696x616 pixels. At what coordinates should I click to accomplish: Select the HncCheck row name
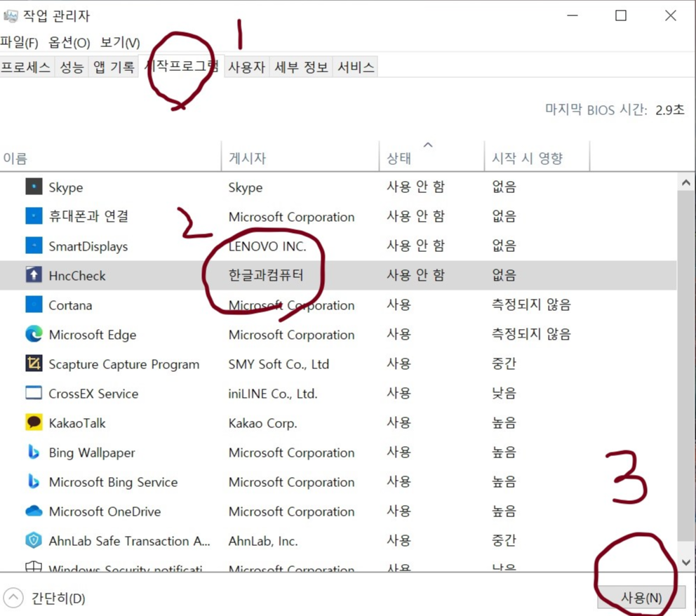tap(77, 276)
